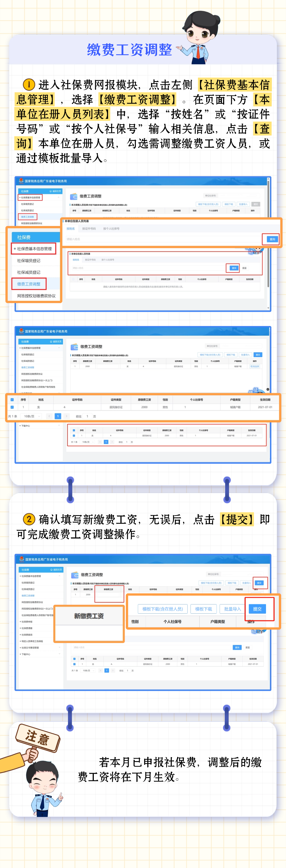This screenshot has height=868, width=286.
Task: Click 返回主页 home icon in second screenshot sidebar
Action: pyautogui.click(x=51, y=342)
